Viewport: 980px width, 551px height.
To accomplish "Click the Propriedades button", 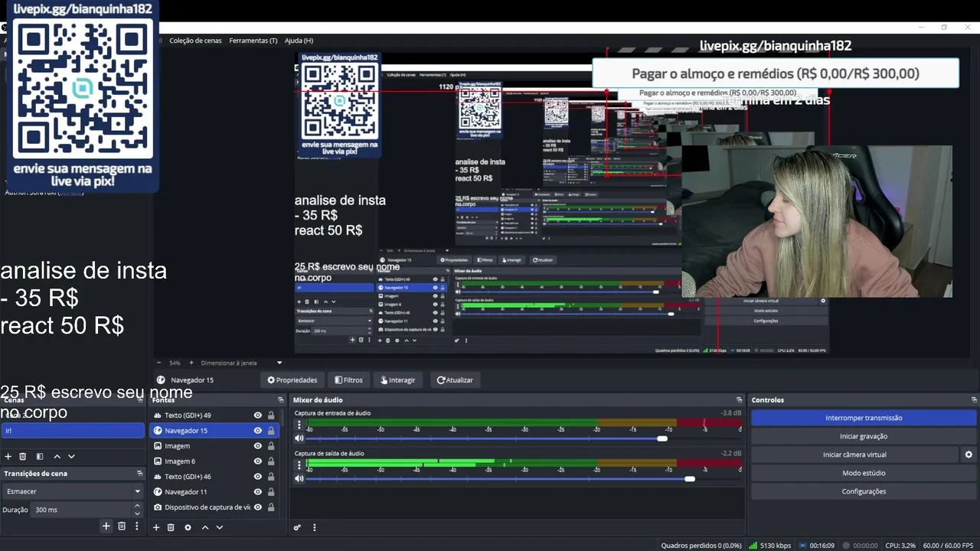I will point(292,380).
